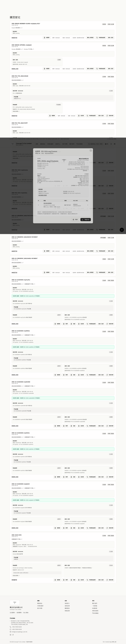
Task: Click 列印 in the delivery note dialog
Action: pyautogui.click(x=75, y=219)
